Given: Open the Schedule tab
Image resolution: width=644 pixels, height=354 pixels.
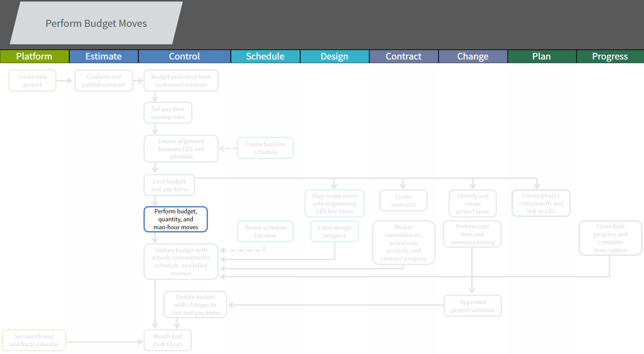Looking at the screenshot, I should click(265, 56).
